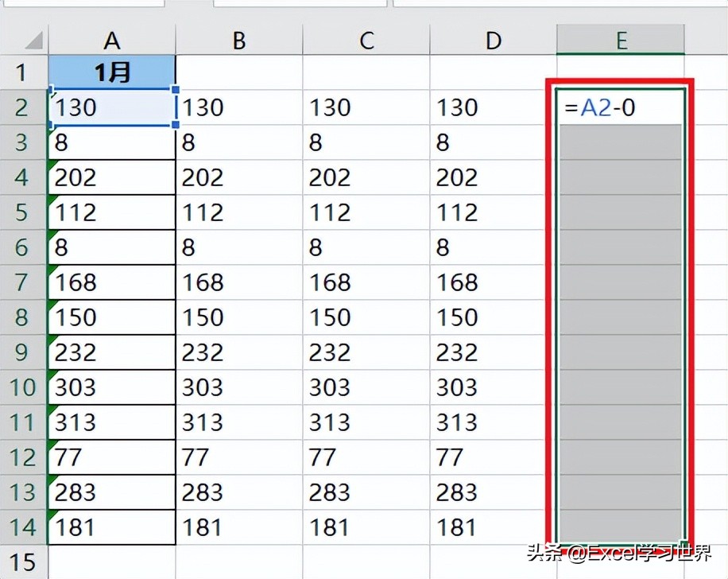Click cell B2 containing 130
Image resolution: width=728 pixels, height=579 pixels.
coord(239,107)
